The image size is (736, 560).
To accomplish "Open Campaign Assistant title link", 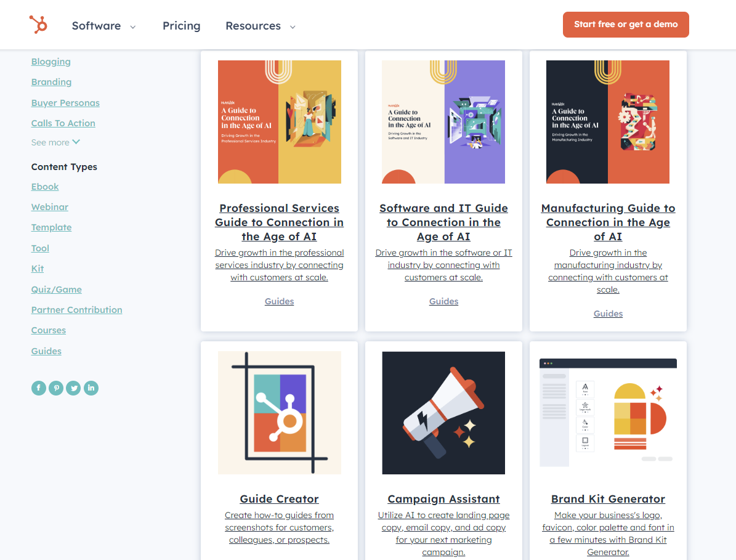I will (x=443, y=498).
